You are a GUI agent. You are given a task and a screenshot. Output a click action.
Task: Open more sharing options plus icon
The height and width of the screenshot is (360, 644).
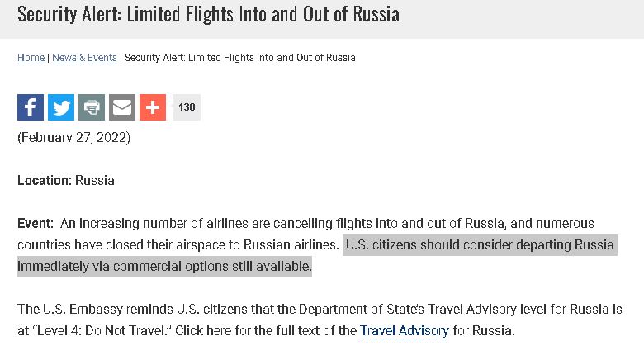(153, 107)
